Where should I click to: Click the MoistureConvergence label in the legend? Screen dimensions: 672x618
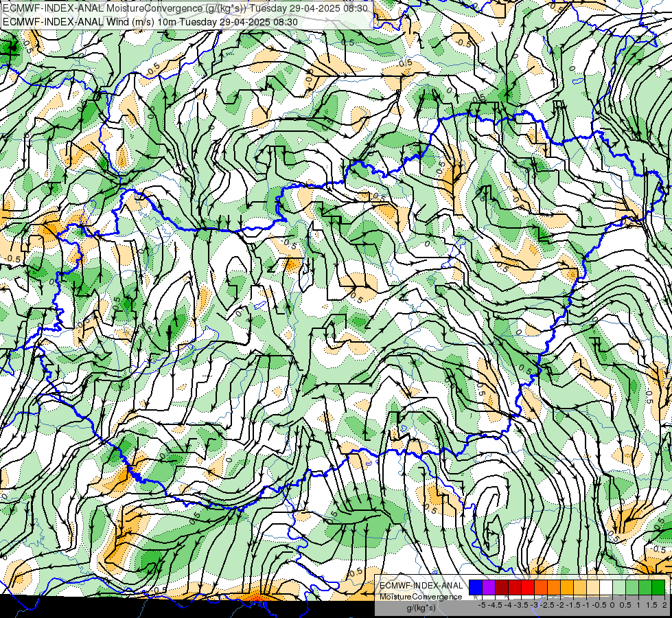(421, 597)
